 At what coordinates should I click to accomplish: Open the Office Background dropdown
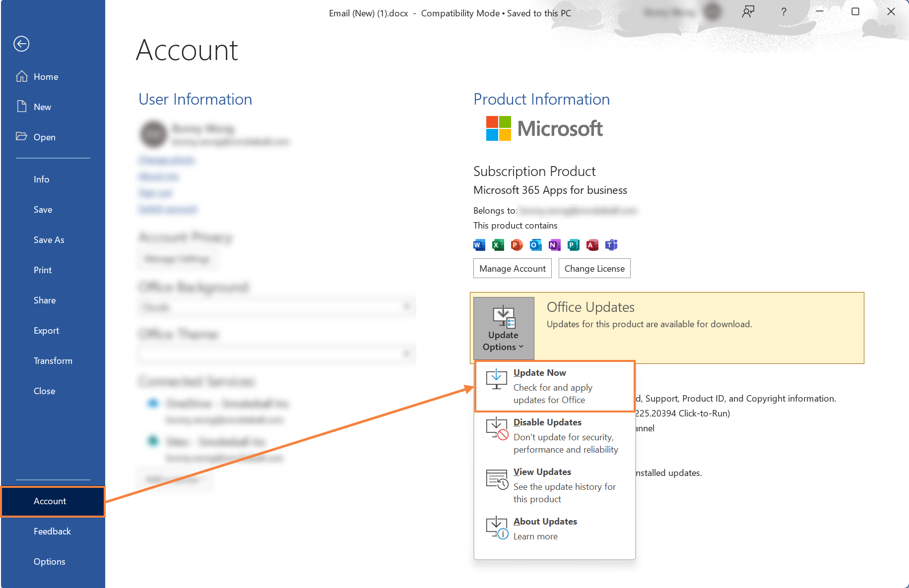pyautogui.click(x=276, y=307)
